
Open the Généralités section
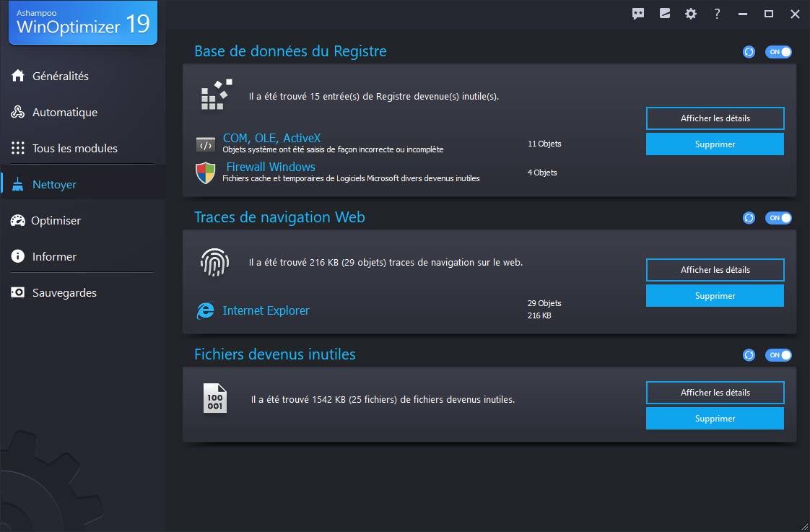pyautogui.click(x=61, y=76)
